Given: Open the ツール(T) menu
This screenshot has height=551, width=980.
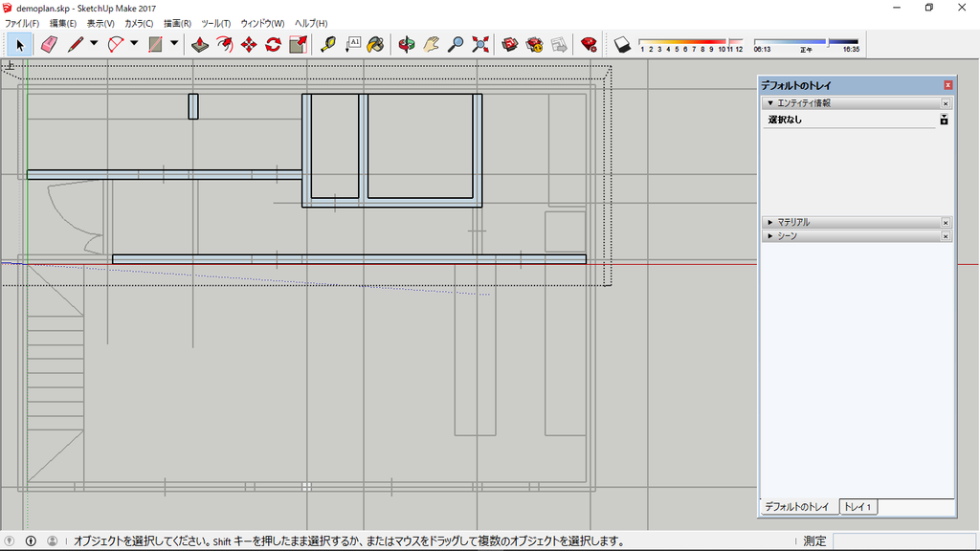Looking at the screenshot, I should [x=215, y=23].
